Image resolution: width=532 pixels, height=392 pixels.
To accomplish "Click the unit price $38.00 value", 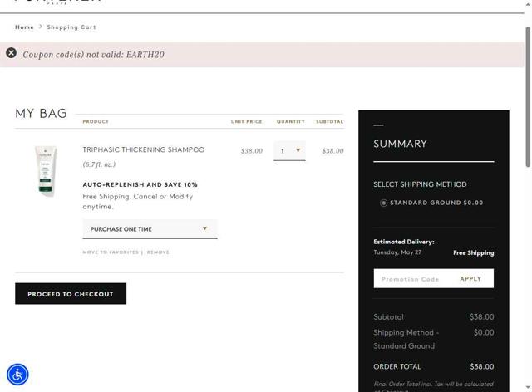I will click(x=252, y=151).
